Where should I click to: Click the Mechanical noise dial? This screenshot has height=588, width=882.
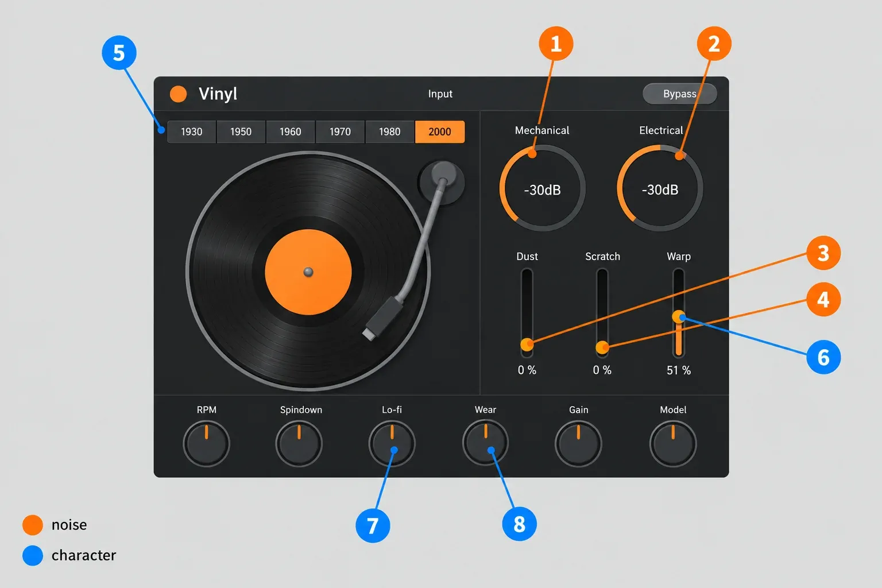pos(543,188)
